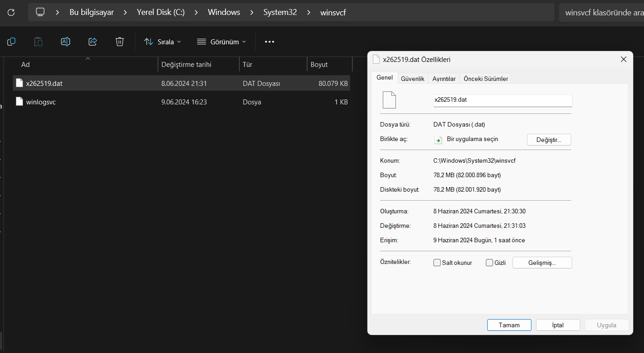Image resolution: width=644 pixels, height=353 pixels.
Task: Click winsvcf in the address bar
Action: [x=333, y=12]
